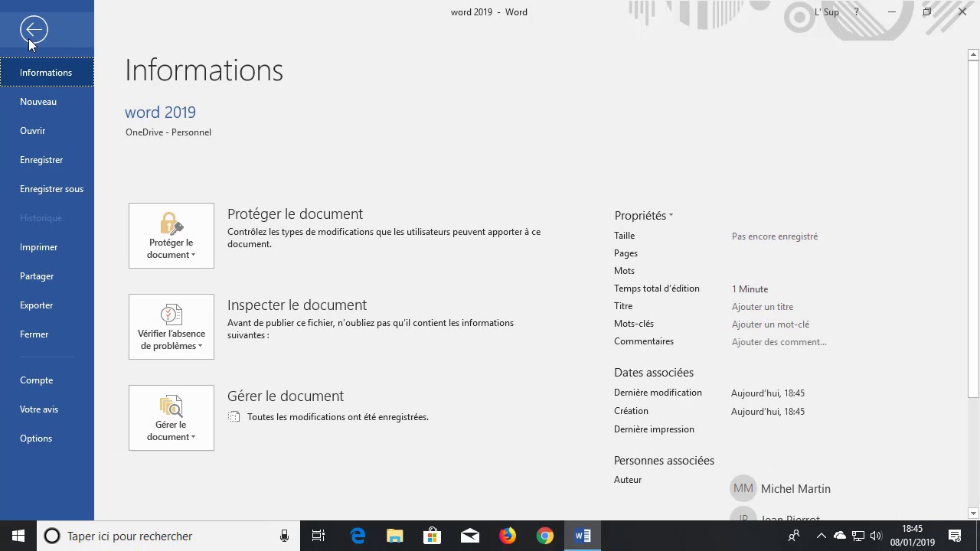This screenshot has height=551, width=980.
Task: Click author name Michel Martin
Action: 795,489
